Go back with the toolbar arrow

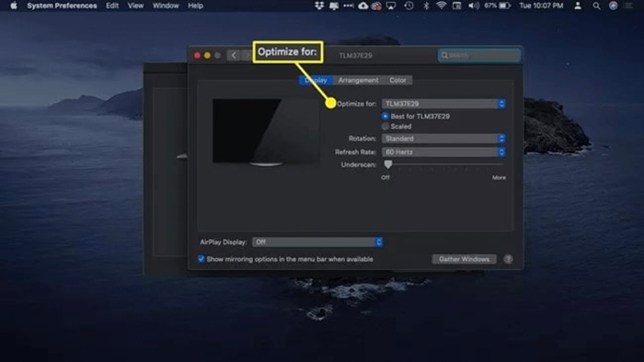(x=234, y=55)
